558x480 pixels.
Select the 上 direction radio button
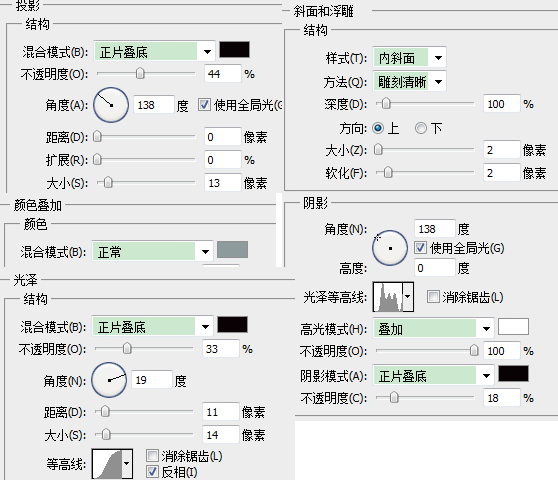pyautogui.click(x=378, y=128)
